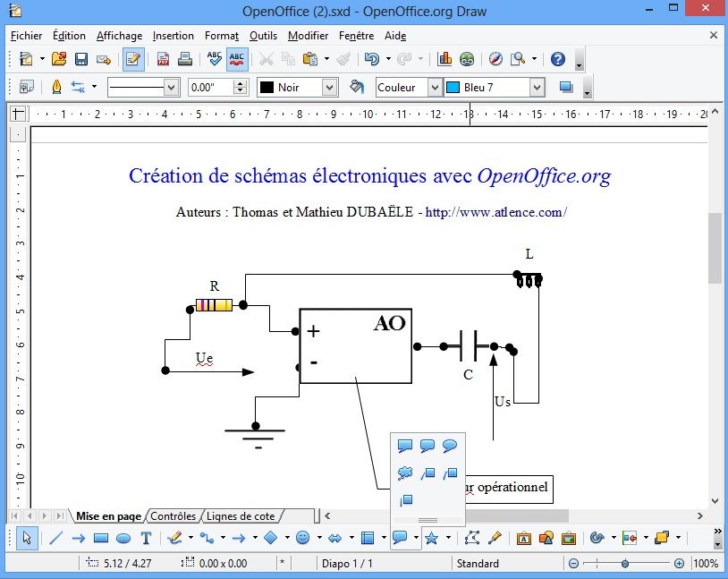This screenshot has height=579, width=728.
Task: Click the Paste clipboard icon
Action: point(310,59)
